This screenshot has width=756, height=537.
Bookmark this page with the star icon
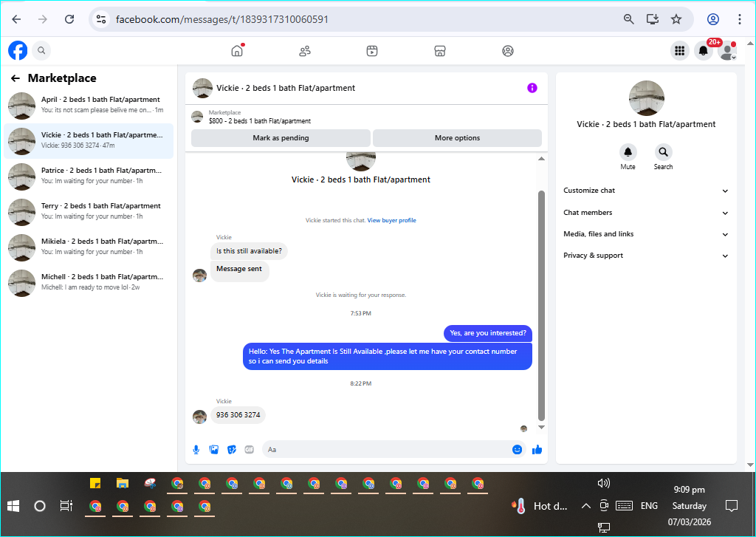coord(676,19)
